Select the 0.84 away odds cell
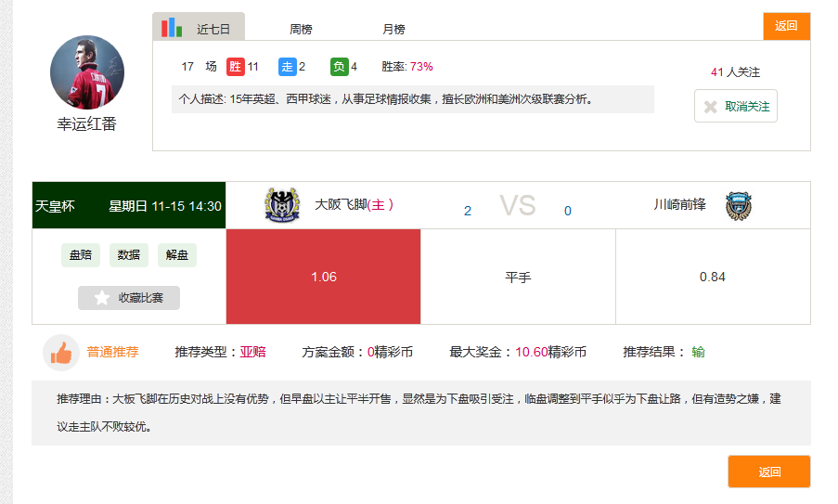This screenshot has height=504, width=838. click(x=712, y=277)
